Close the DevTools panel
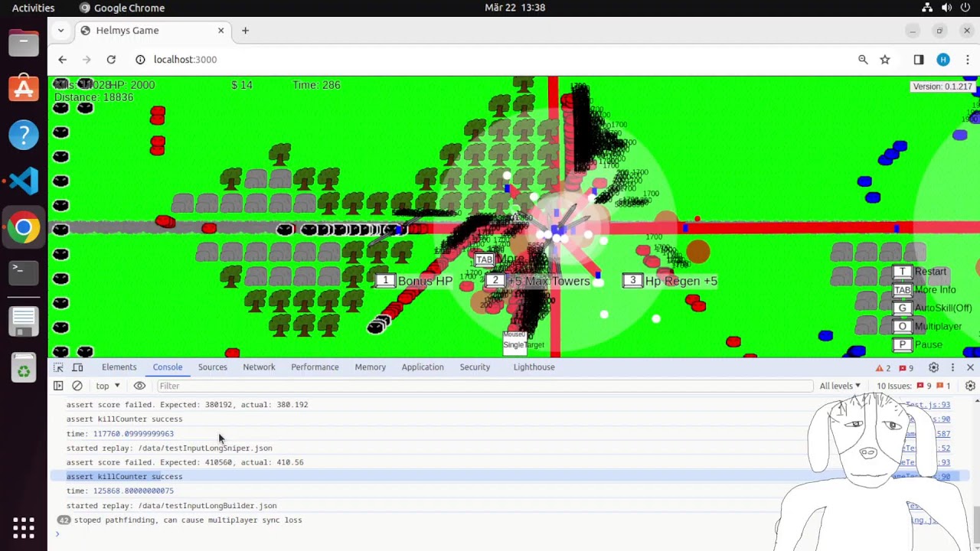This screenshot has height=551, width=980. coord(970,367)
